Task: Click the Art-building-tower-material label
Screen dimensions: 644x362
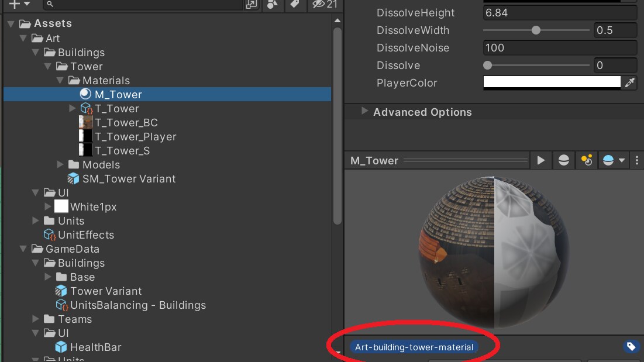Action: [x=414, y=347]
